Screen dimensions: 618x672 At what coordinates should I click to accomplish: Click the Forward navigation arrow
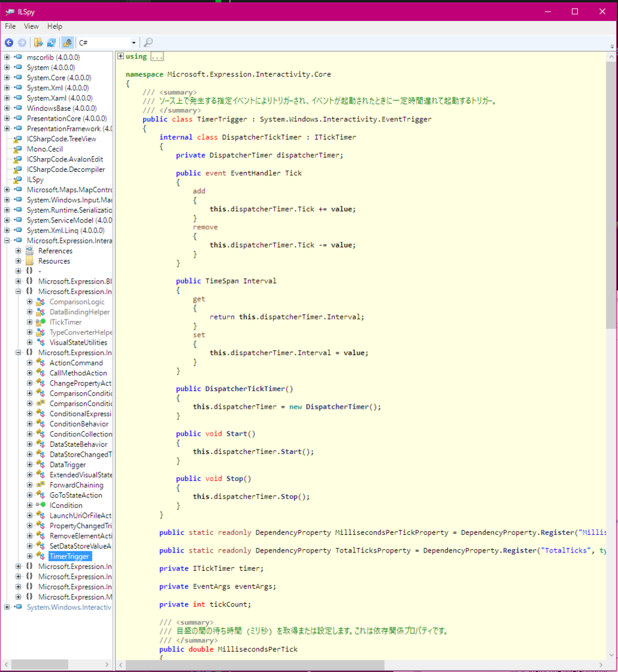(22, 43)
